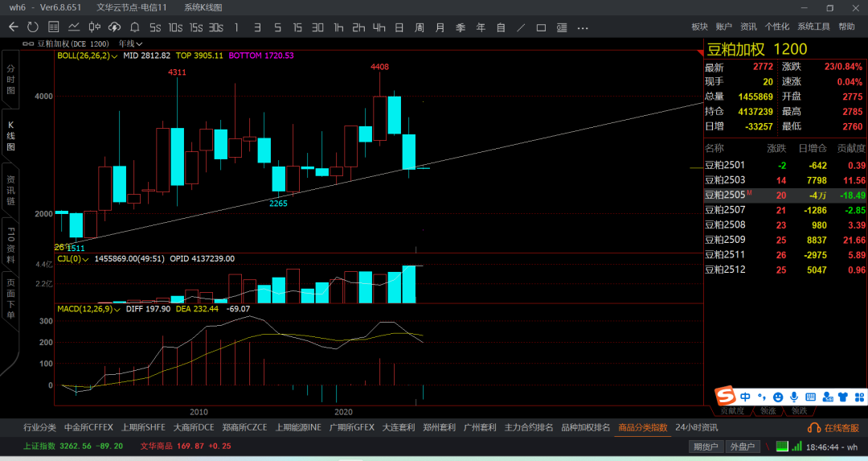
Task: Select the 10s period
Action: coord(175,27)
